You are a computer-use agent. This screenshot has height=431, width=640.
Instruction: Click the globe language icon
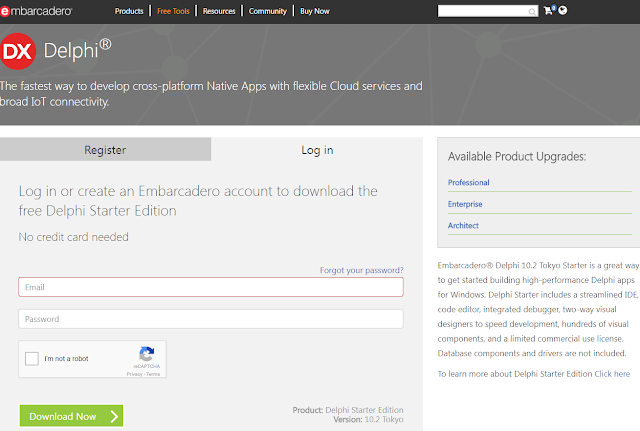click(562, 10)
